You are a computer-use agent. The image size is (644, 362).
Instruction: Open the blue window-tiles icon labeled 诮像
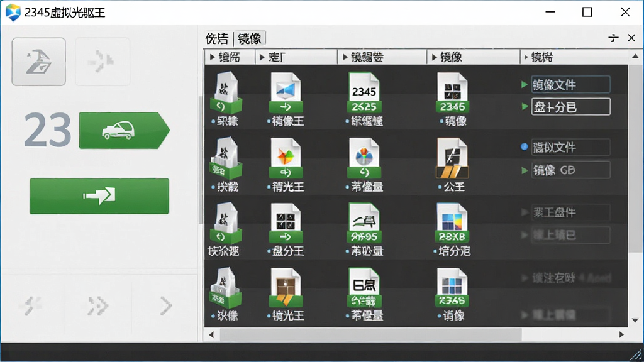(x=452, y=287)
